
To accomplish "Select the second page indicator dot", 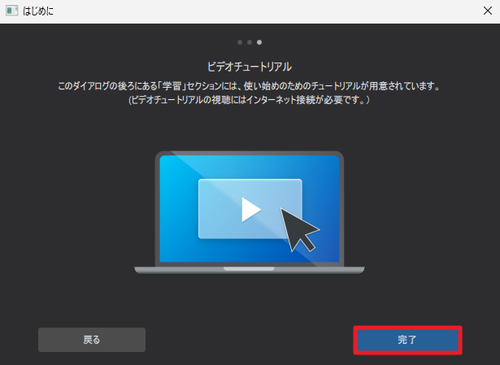I will 249,42.
